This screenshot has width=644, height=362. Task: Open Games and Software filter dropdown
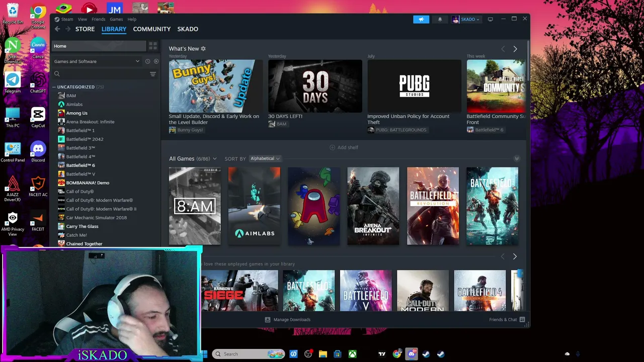pos(97,61)
